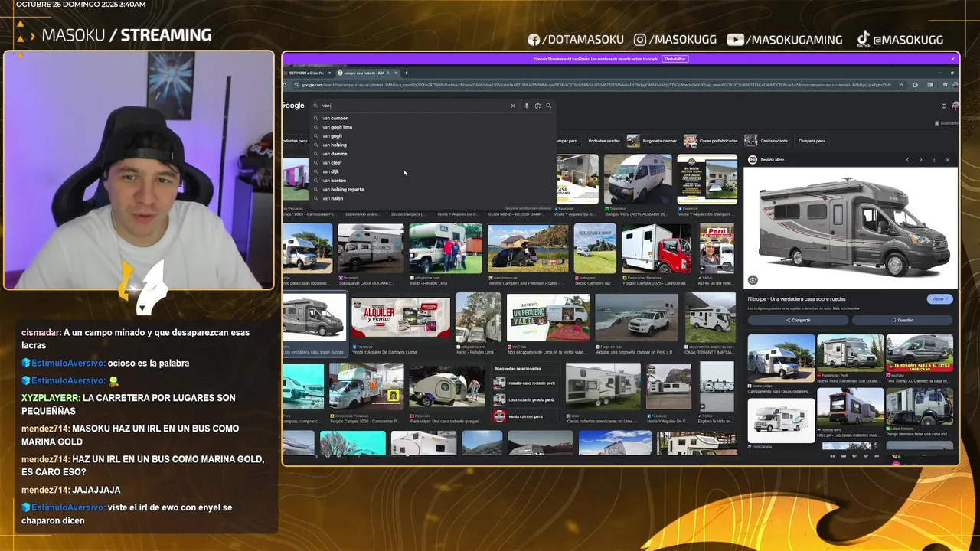
Task: Open a new browser tab with plus
Action: pos(406,73)
